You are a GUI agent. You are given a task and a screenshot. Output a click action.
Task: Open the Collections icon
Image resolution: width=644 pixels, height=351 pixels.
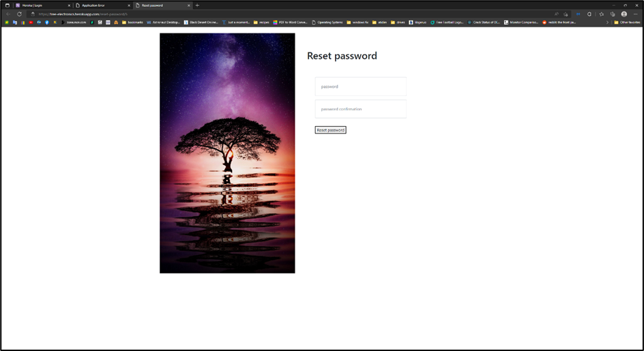click(x=613, y=14)
